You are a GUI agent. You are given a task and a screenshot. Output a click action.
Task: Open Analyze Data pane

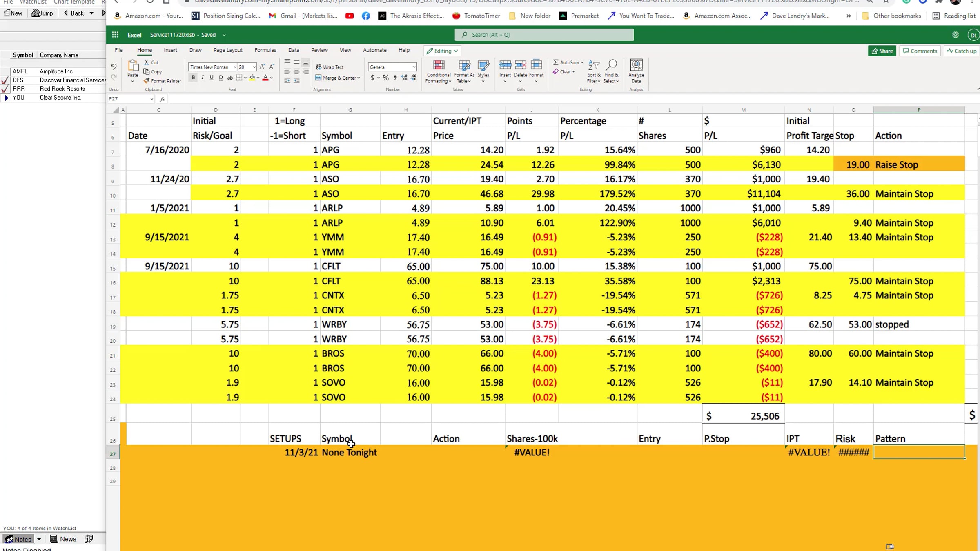636,71
